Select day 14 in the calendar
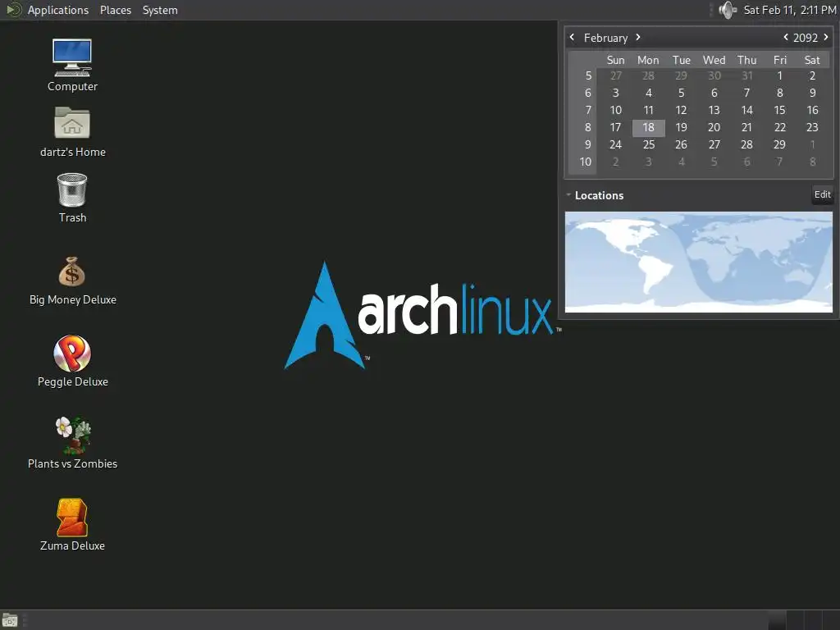This screenshot has width=840, height=630. 746,111
